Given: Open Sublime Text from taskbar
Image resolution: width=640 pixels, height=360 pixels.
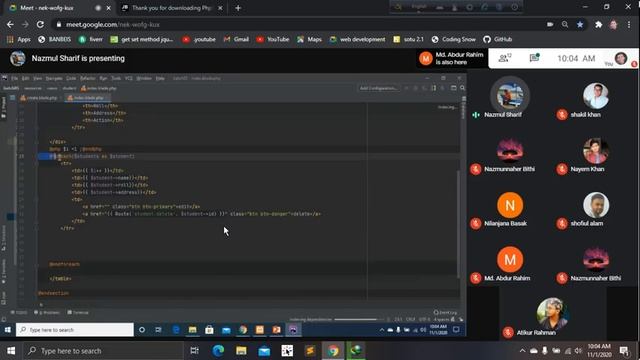Looking at the screenshot, I should [x=310, y=351].
